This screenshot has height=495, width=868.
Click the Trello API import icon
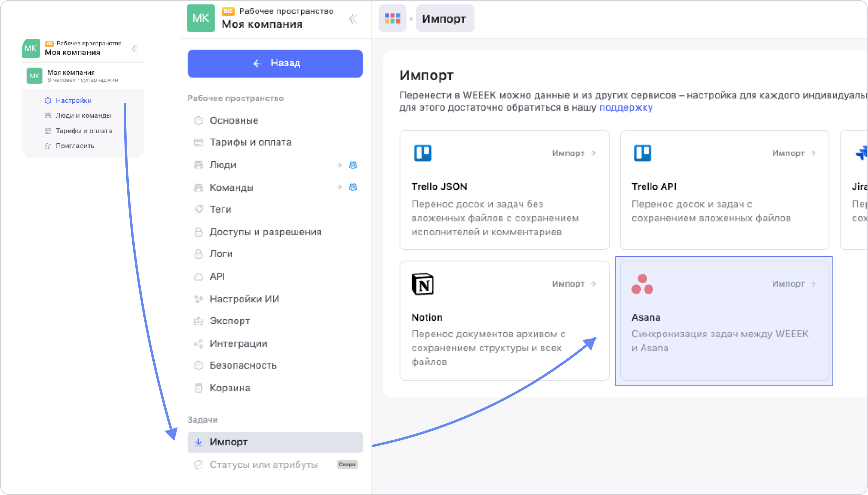[643, 153]
